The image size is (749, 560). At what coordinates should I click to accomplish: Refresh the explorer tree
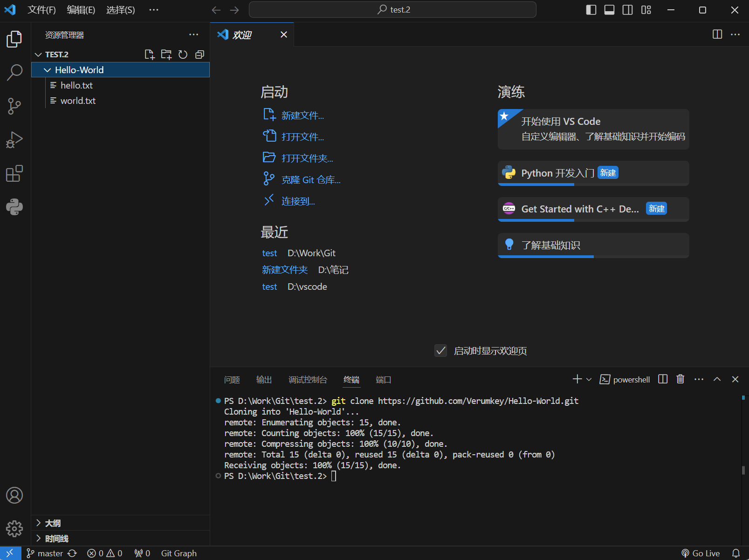point(183,55)
